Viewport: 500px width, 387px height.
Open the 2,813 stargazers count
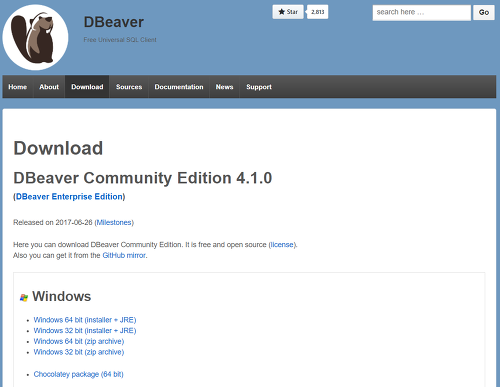[317, 12]
